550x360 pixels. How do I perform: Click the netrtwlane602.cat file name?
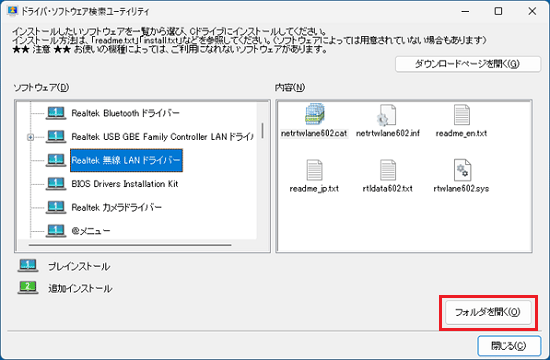coord(314,133)
